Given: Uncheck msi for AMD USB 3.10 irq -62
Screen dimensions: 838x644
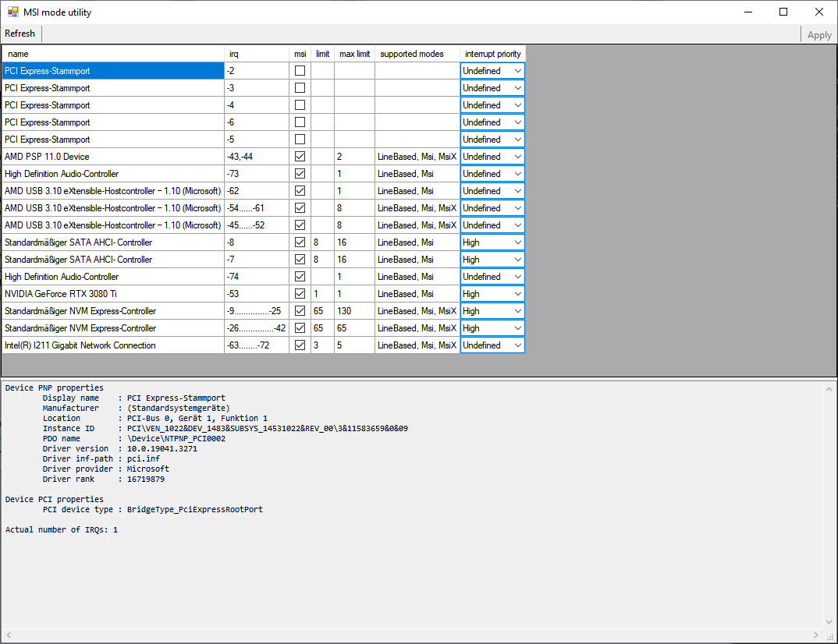Looking at the screenshot, I should click(x=300, y=191).
